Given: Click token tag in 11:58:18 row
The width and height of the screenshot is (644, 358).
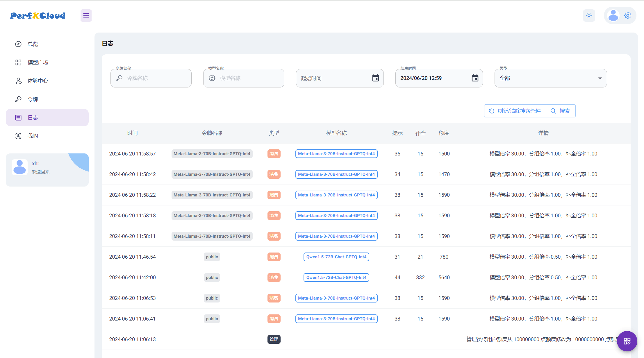Looking at the screenshot, I should point(212,216).
